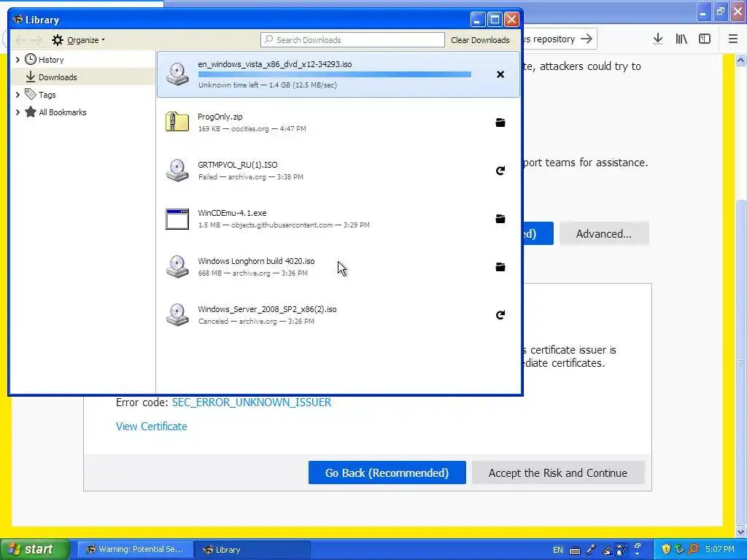Retry Windows_Server_2008_SP2_x86(2).iso download

(x=500, y=315)
